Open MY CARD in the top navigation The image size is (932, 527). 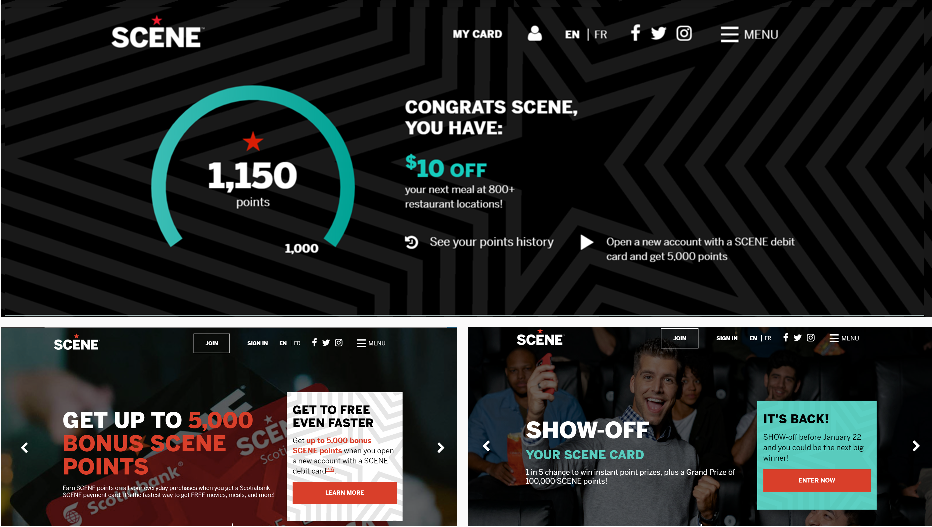[x=477, y=34]
